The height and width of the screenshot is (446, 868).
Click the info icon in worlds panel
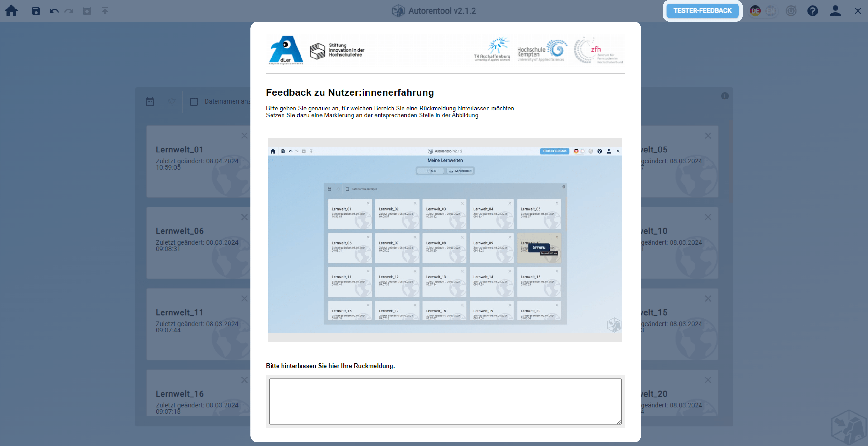725,96
